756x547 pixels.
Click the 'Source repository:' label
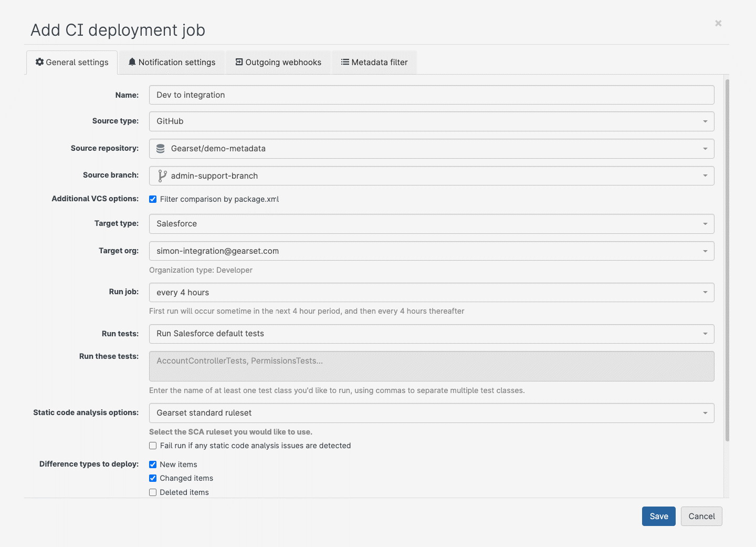click(105, 148)
